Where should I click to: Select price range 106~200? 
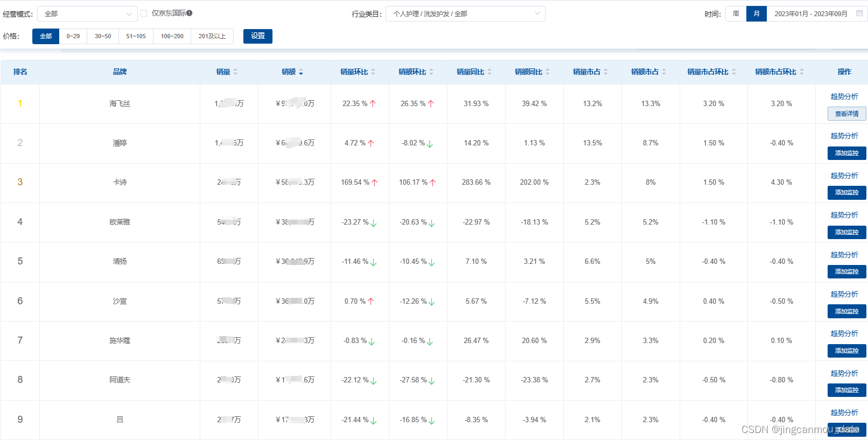[x=172, y=36]
